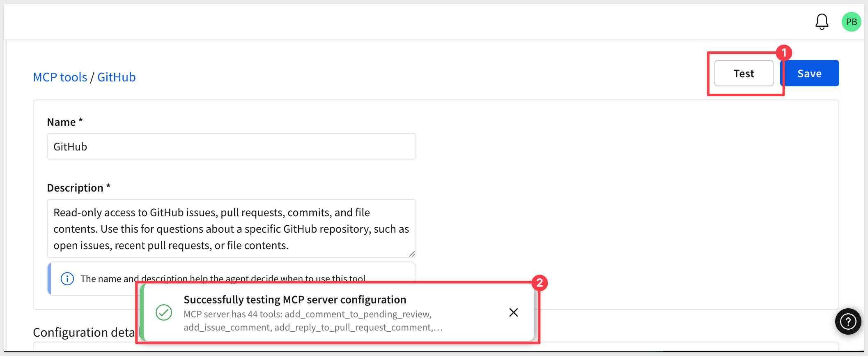Open the PB user avatar menu
The height and width of the screenshot is (356, 868).
pos(851,22)
